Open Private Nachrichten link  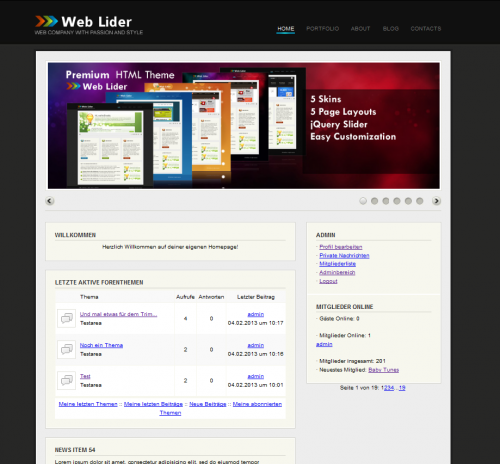coord(344,256)
